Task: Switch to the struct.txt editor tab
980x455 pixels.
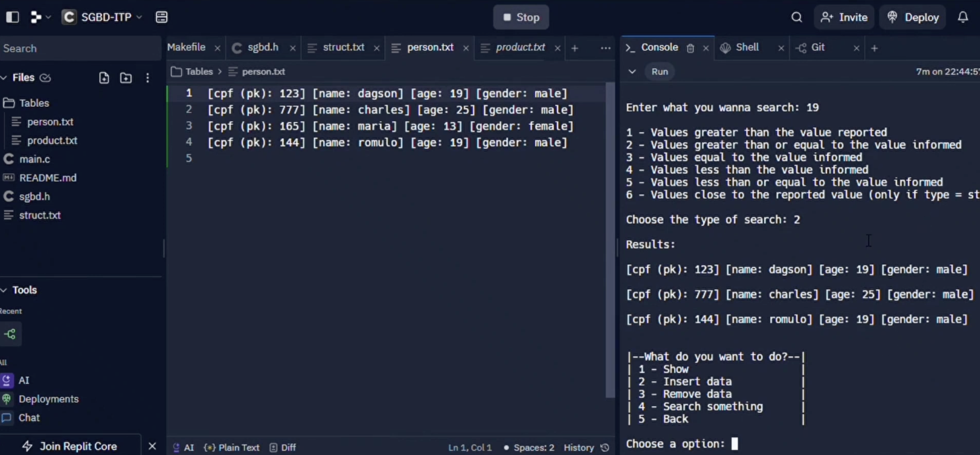Action: tap(343, 47)
